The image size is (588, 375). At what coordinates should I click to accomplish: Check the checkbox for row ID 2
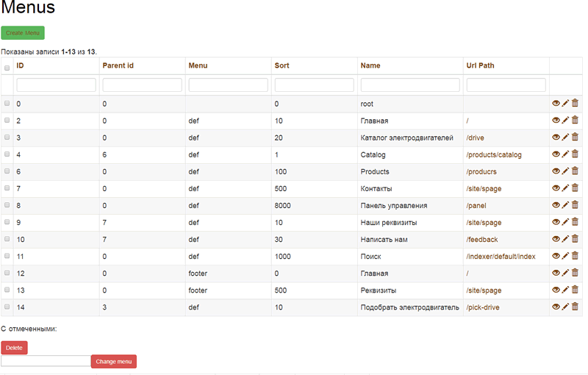pyautogui.click(x=7, y=120)
